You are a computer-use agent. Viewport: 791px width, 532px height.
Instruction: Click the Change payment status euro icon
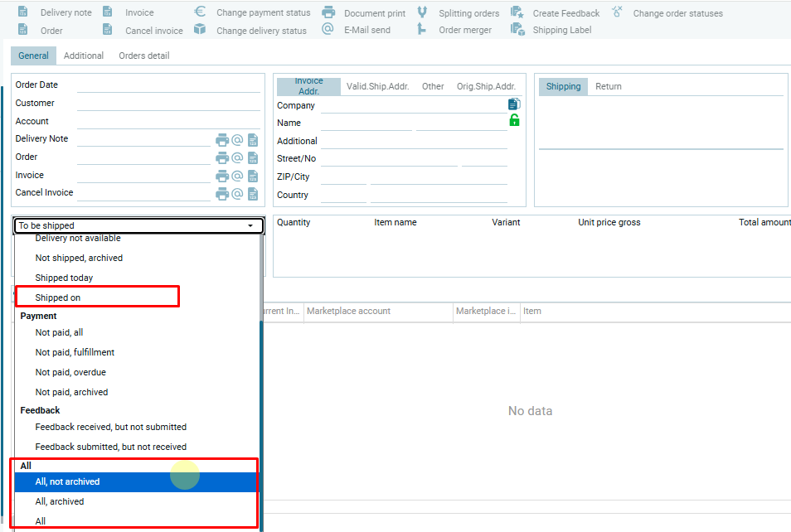tap(200, 12)
